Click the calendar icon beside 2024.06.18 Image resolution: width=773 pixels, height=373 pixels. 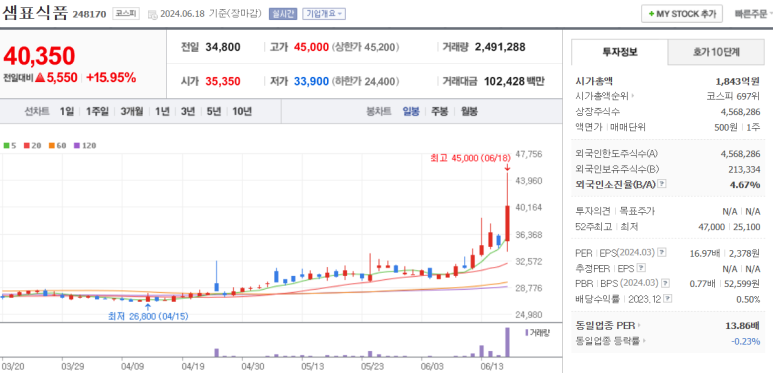click(x=153, y=14)
